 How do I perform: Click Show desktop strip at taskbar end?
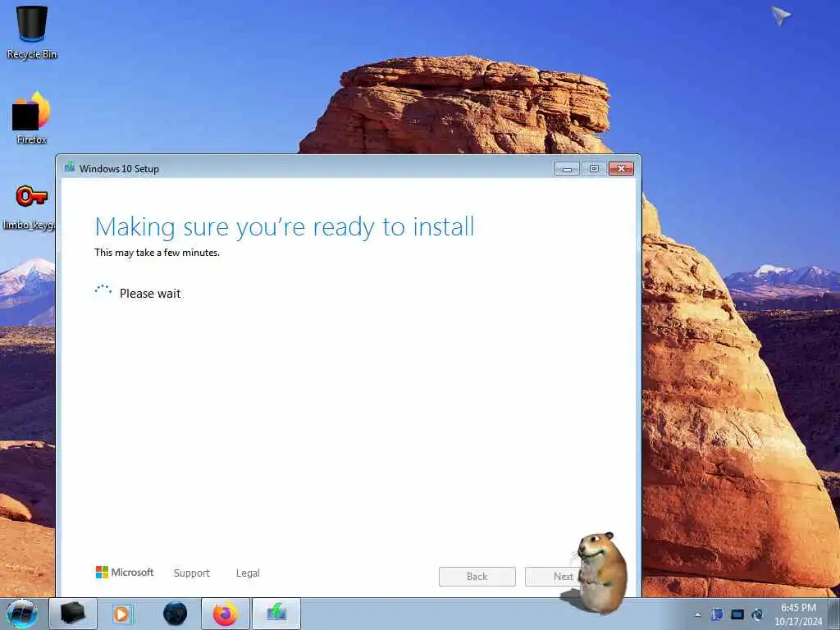pos(834,614)
